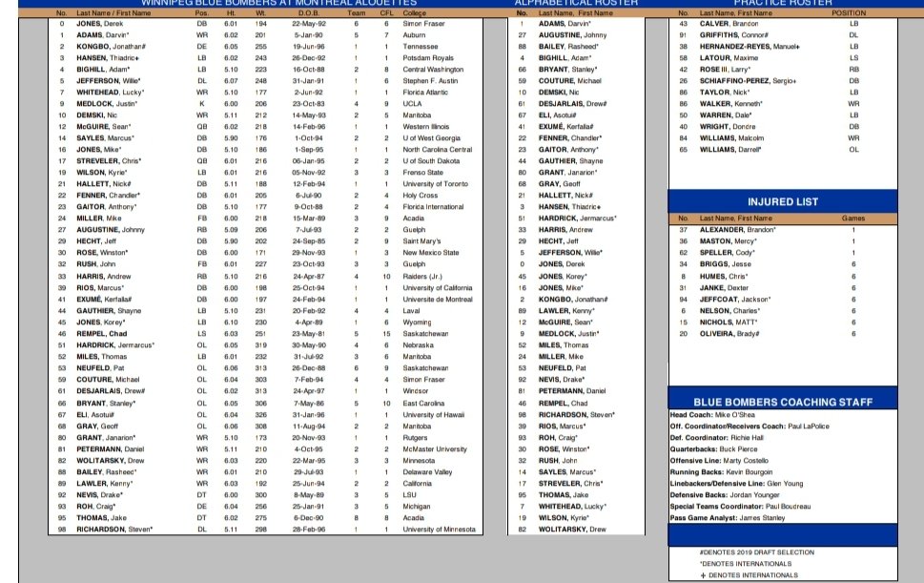Click 'ADAMS, Darvin*' in alphabetical roster
The width and height of the screenshot is (924, 583).
pyautogui.click(x=565, y=24)
